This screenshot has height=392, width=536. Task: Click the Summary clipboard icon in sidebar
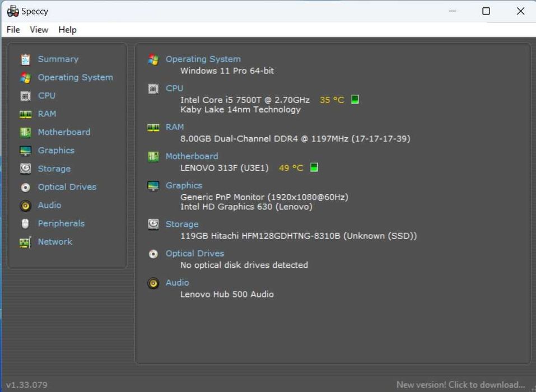pyautogui.click(x=25, y=59)
